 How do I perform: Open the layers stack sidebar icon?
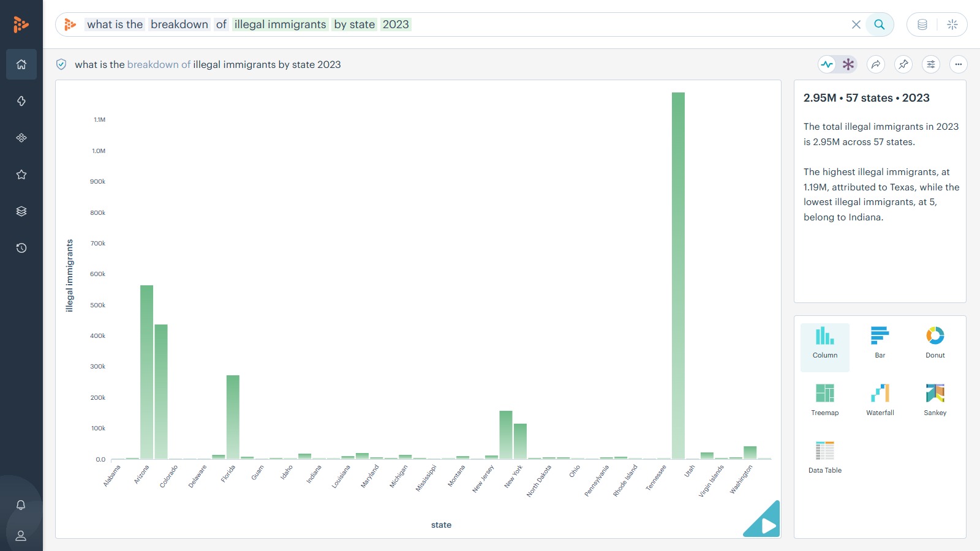21,211
